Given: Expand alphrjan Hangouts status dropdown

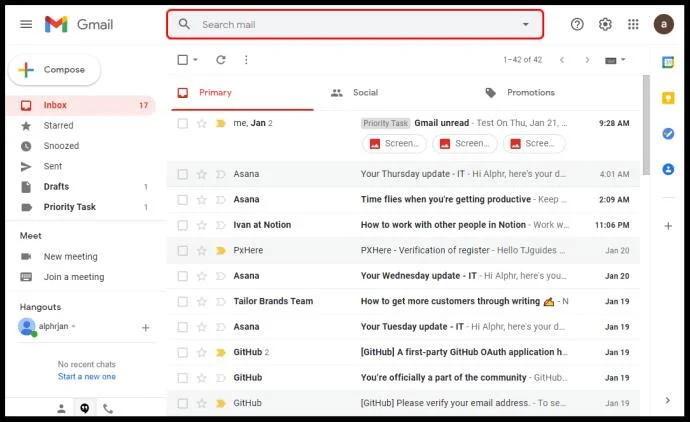Looking at the screenshot, I should [73, 326].
